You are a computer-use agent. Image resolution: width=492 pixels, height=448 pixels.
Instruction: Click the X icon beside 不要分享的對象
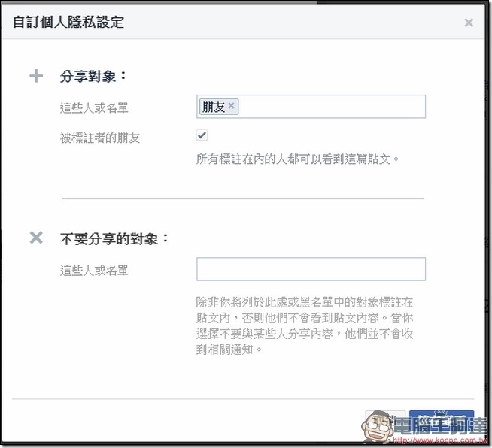point(36,238)
